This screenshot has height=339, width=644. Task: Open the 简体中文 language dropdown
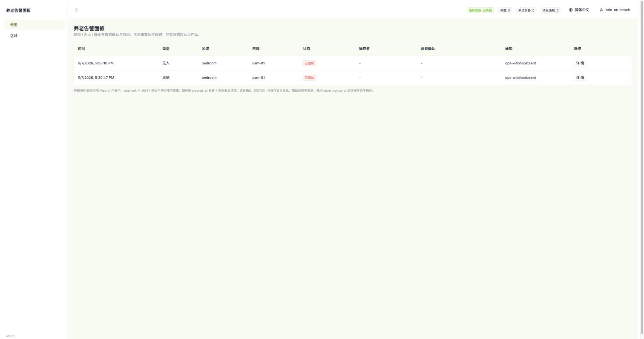click(579, 10)
